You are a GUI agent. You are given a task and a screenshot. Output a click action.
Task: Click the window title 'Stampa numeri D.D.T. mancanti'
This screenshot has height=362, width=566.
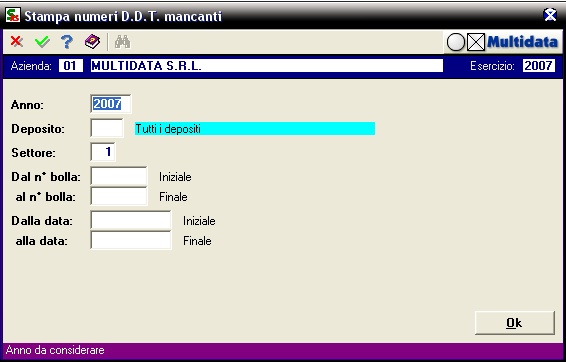click(x=123, y=16)
